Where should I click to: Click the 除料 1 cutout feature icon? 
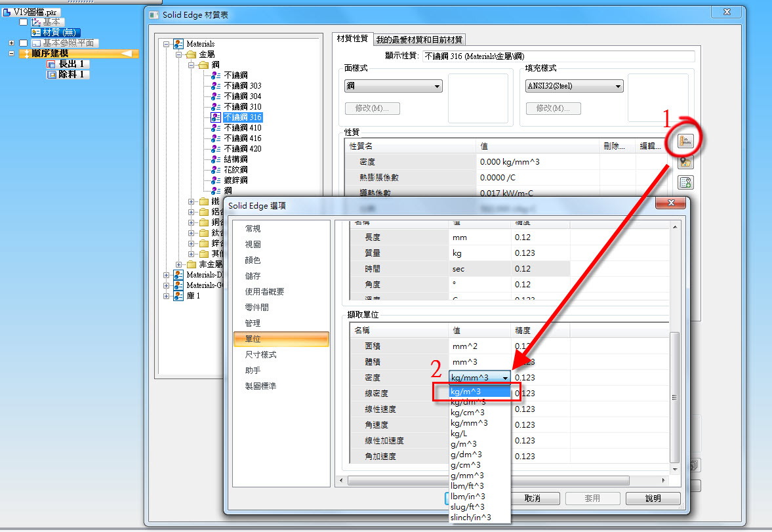click(51, 74)
